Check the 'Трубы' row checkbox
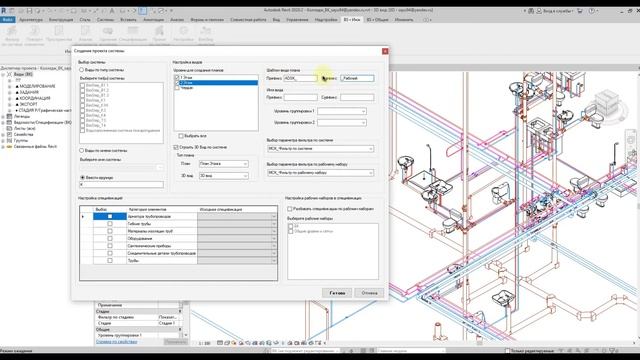The image size is (640, 360). coord(110,260)
